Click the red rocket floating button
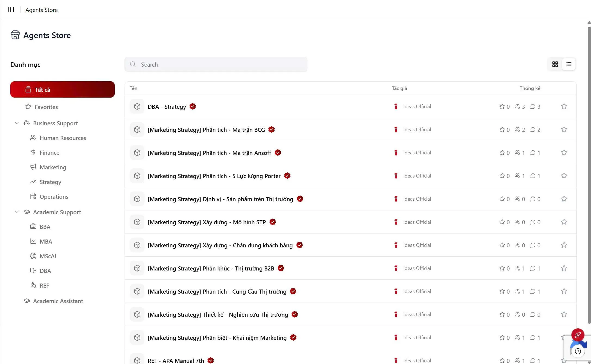 [578, 335]
